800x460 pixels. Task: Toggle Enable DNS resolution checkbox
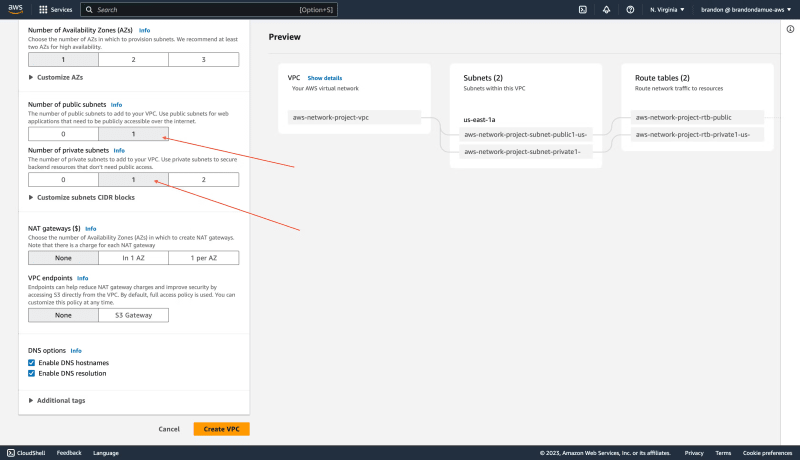click(32, 373)
